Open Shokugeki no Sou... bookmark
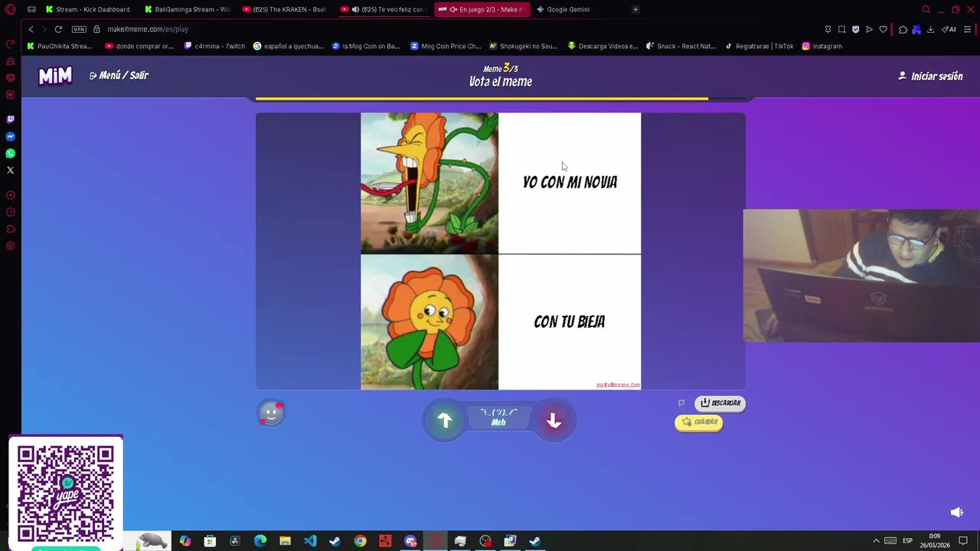The width and height of the screenshot is (980, 551). point(523,46)
